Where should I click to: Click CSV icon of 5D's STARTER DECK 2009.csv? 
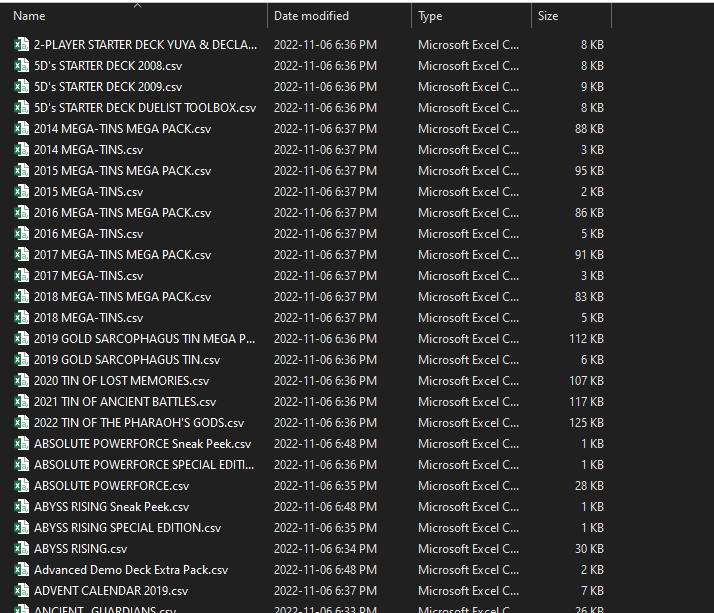pyautogui.click(x=21, y=87)
